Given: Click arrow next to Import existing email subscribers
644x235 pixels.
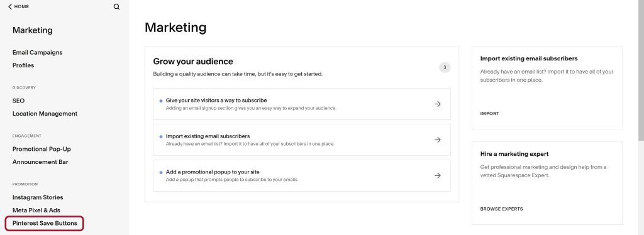Looking at the screenshot, I should pos(438,140).
